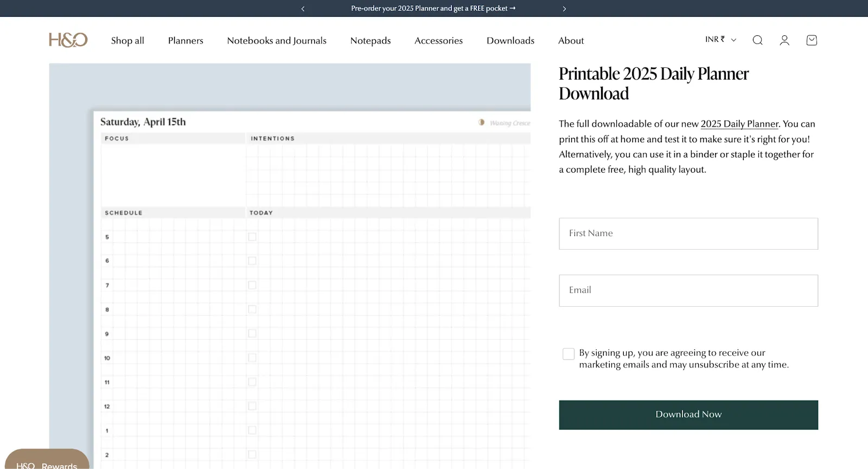This screenshot has width=868, height=469.
Task: Click the pre-order 2025 Planner announcement
Action: tap(433, 9)
